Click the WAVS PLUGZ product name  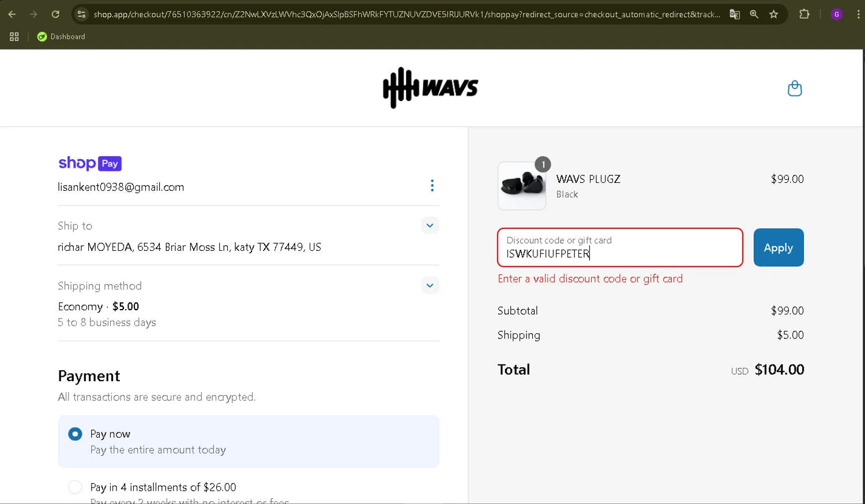pos(588,179)
